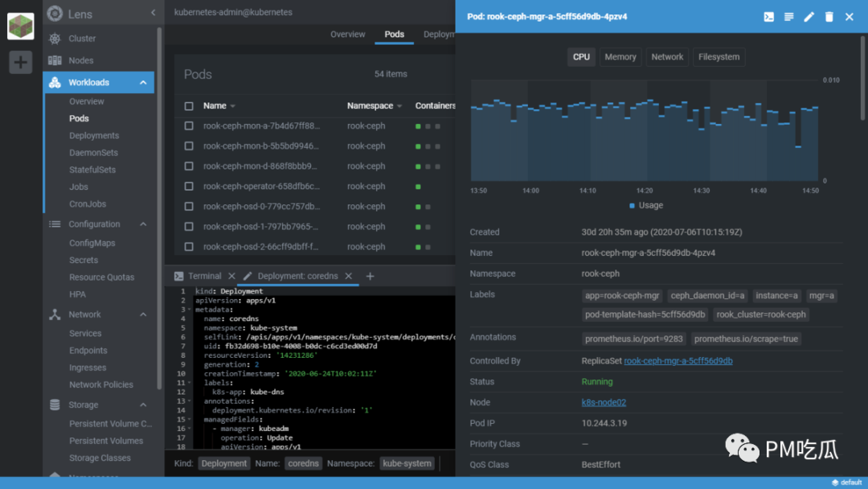868x489 pixels.
Task: Open Deployments in sidebar
Action: point(94,136)
